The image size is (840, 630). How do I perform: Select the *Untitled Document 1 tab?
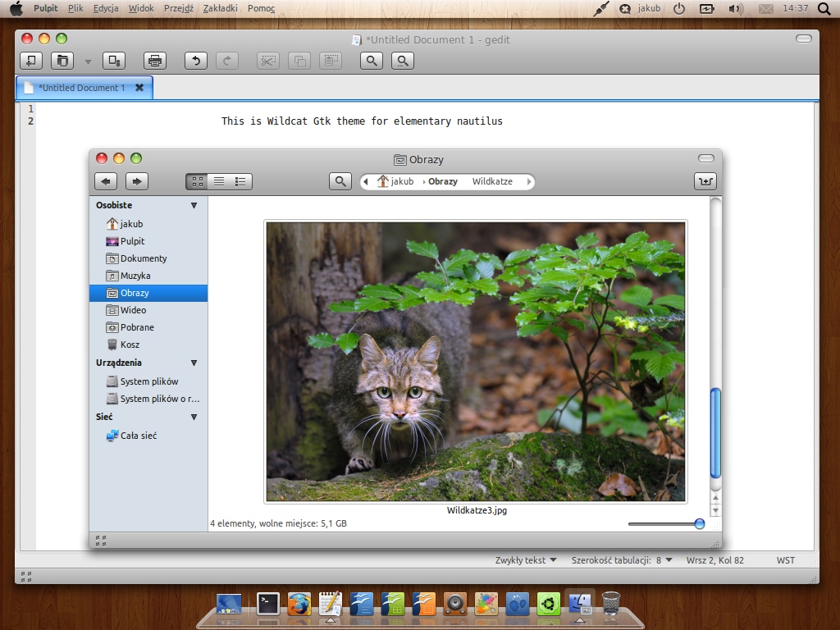click(x=84, y=87)
